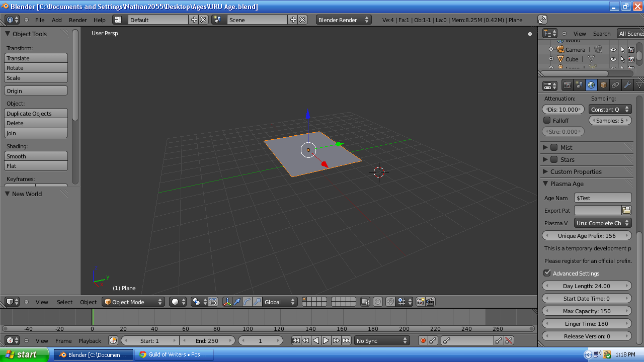Enable the Mist panel checkbox
This screenshot has height=362, width=644.
coord(554,147)
